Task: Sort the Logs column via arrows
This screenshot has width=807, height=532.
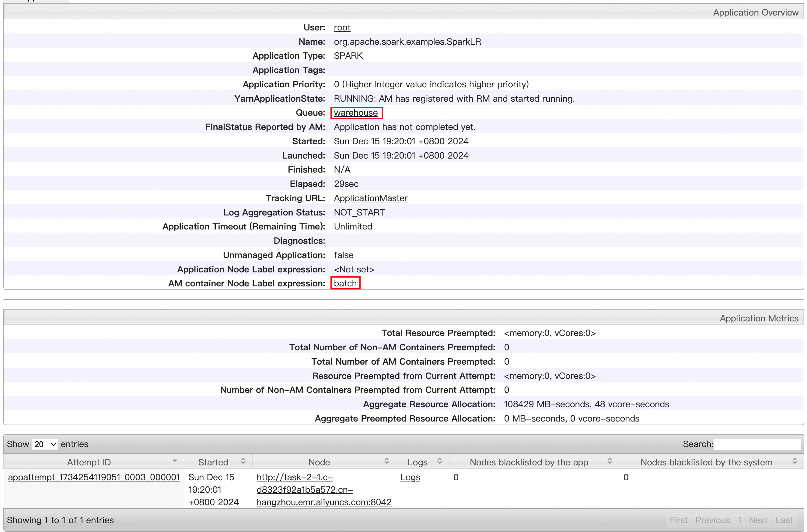Action: (x=439, y=461)
